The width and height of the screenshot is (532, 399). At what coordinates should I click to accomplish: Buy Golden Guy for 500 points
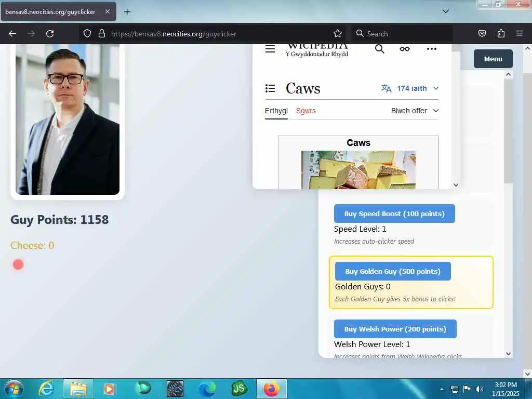(x=393, y=271)
